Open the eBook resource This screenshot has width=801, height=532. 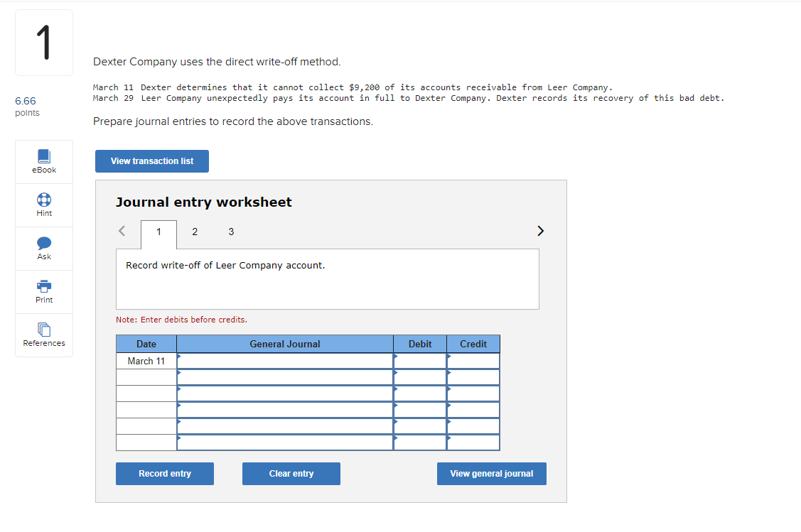point(43,161)
